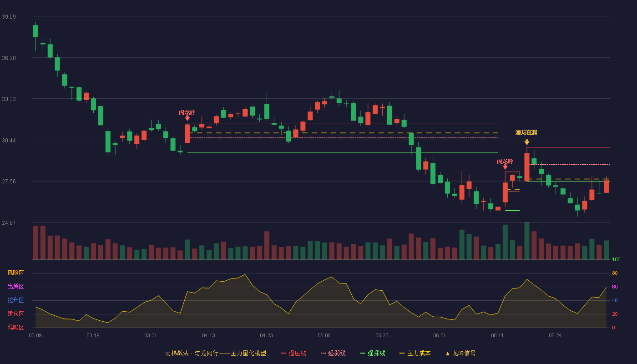The image size is (637, 364).
Task: Click the 拉升区 zone label
Action: point(16,300)
